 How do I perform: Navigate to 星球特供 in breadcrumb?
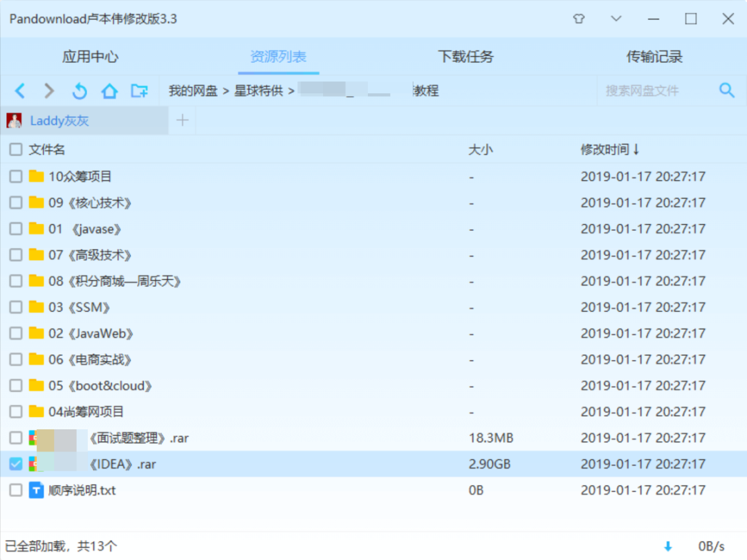[x=259, y=91]
